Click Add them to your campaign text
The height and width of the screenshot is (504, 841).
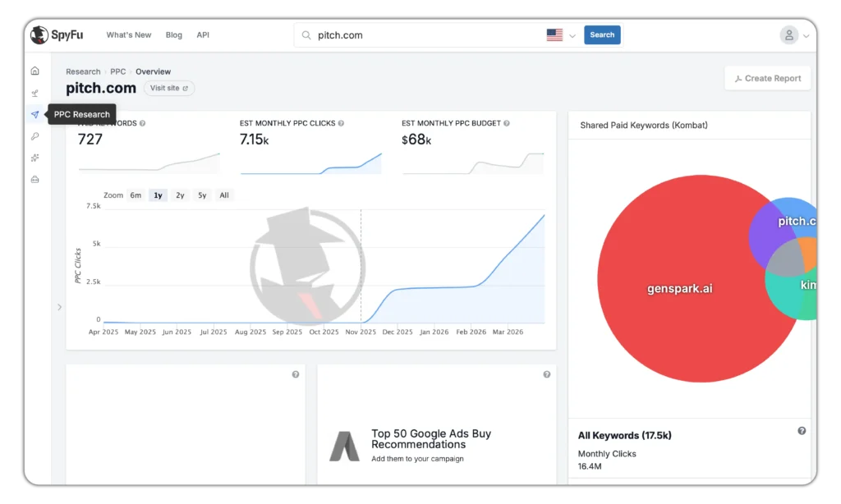click(417, 459)
